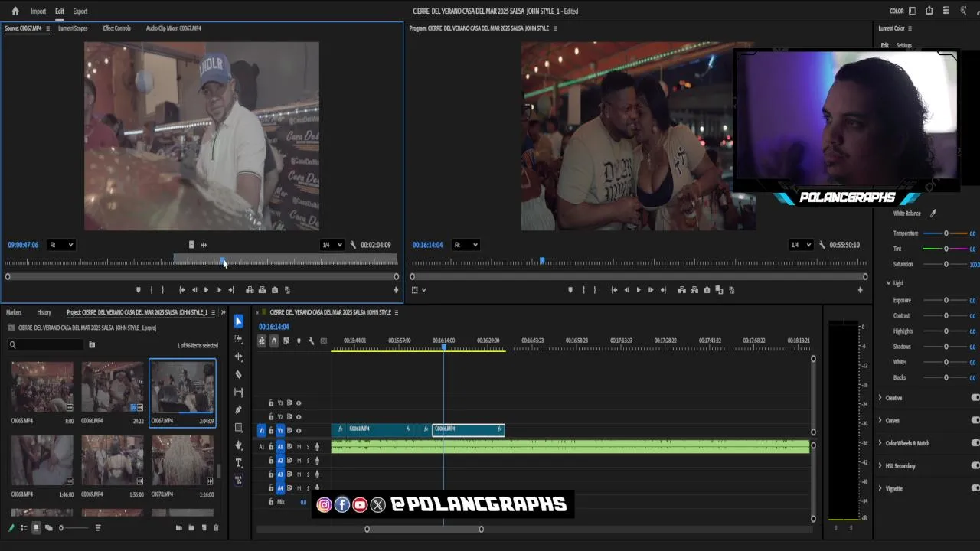
Task: Open Source Monitor zoom level Fit dropdown
Action: 60,245
